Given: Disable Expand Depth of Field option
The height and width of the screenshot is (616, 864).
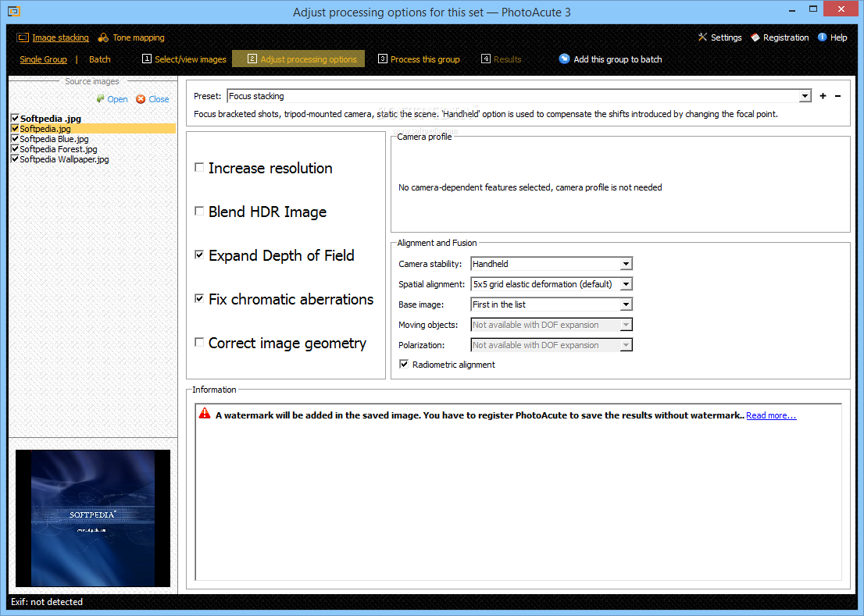Looking at the screenshot, I should [199, 255].
